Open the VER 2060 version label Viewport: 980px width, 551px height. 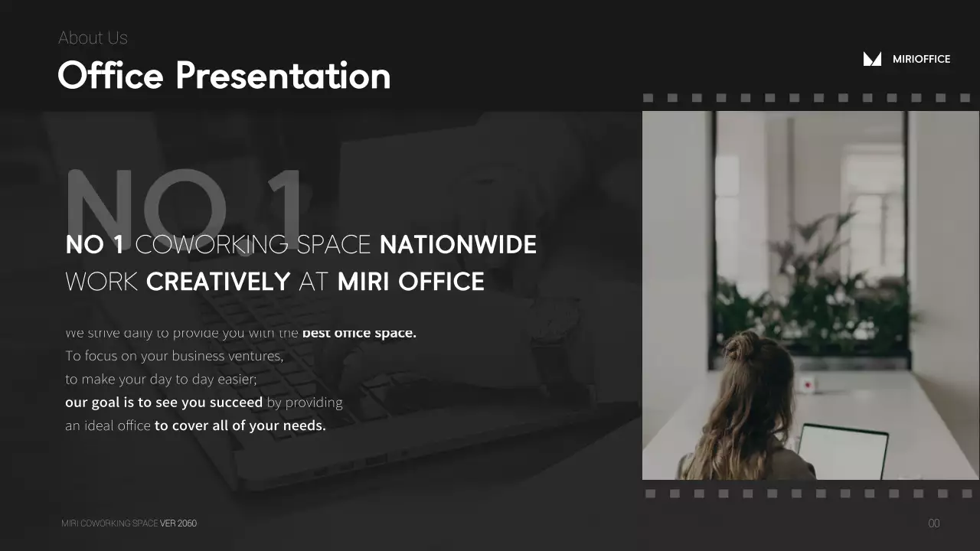[179, 523]
